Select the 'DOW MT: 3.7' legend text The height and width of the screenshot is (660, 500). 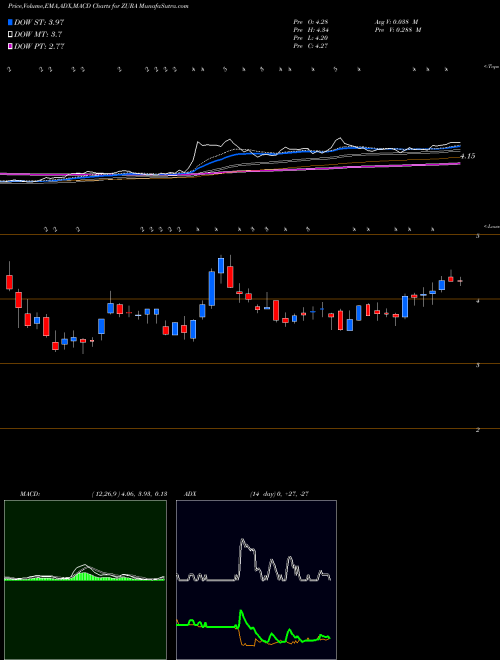pyautogui.click(x=38, y=35)
